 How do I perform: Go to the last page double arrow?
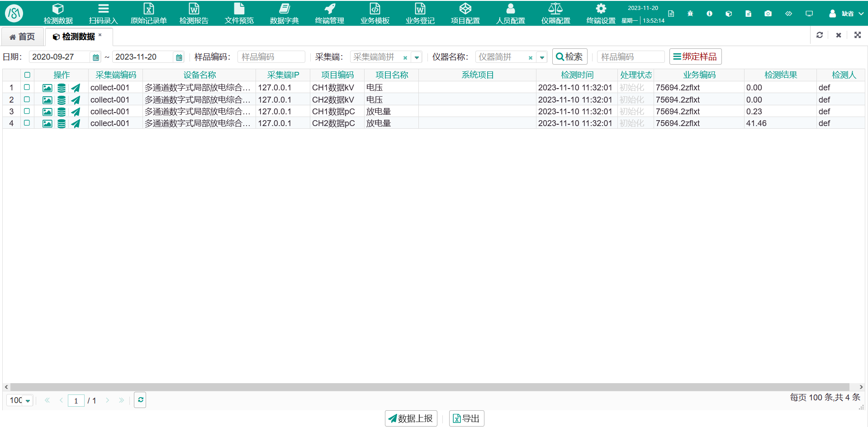click(x=121, y=400)
